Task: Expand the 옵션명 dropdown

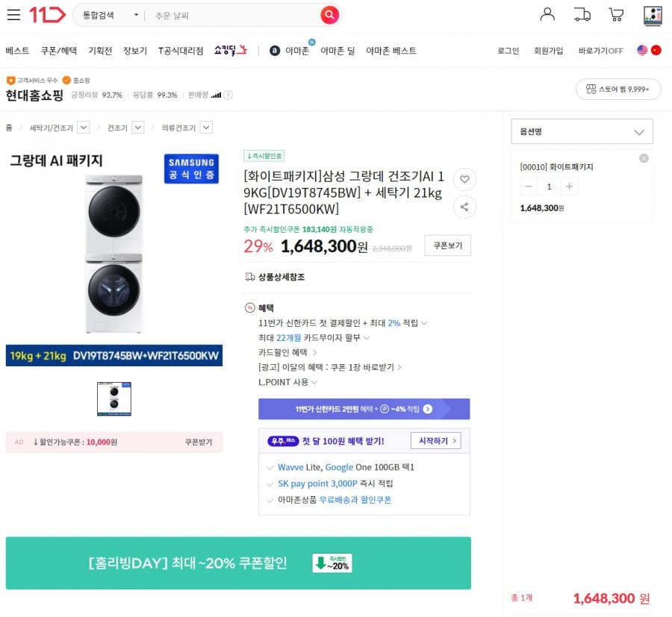Action: click(582, 131)
